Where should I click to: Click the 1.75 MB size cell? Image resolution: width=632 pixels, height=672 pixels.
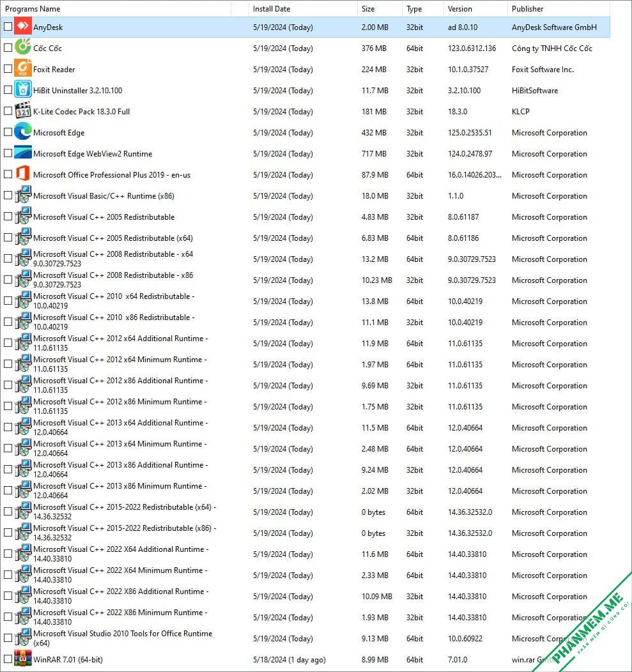click(x=374, y=406)
